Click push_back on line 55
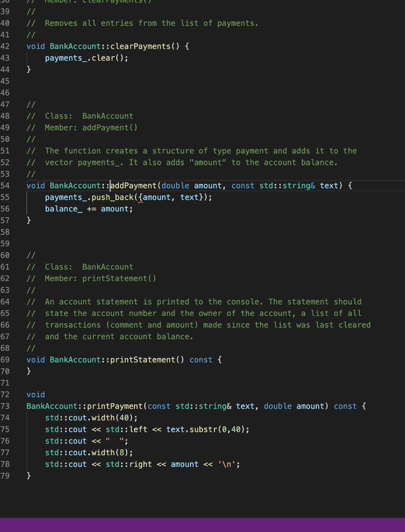Screen dimensions: 405x532 [x=112, y=197]
